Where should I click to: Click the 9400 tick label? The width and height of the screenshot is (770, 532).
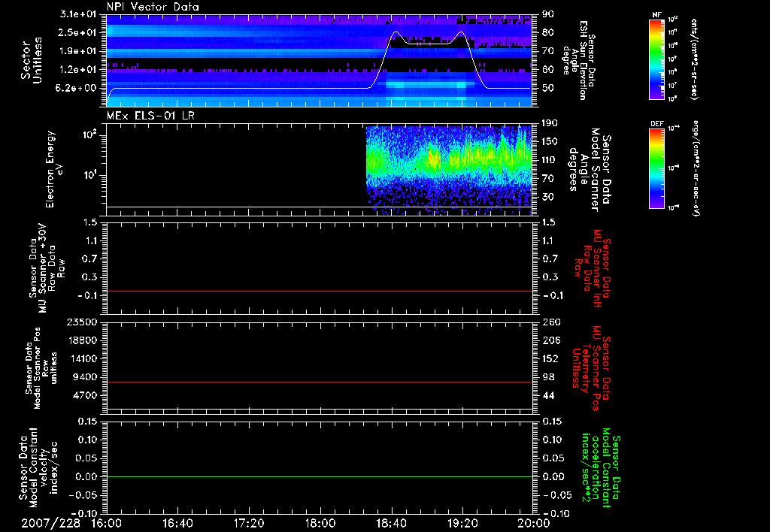click(x=84, y=377)
